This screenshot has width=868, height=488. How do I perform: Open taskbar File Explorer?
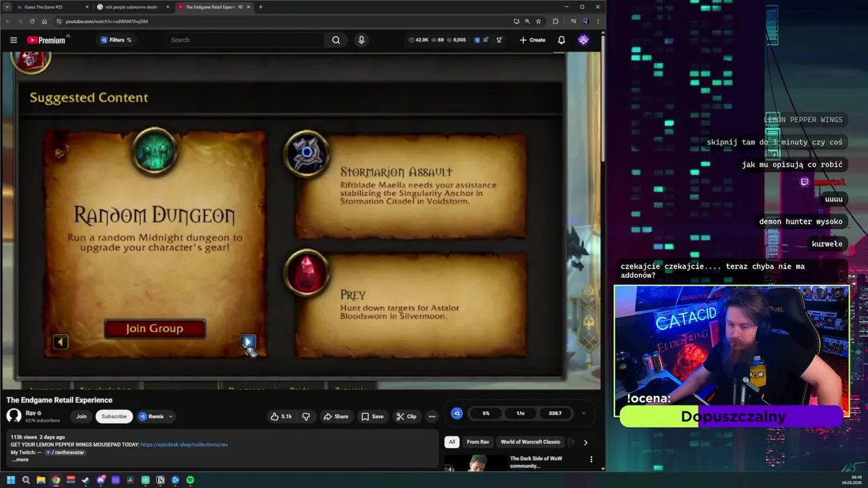tap(41, 480)
